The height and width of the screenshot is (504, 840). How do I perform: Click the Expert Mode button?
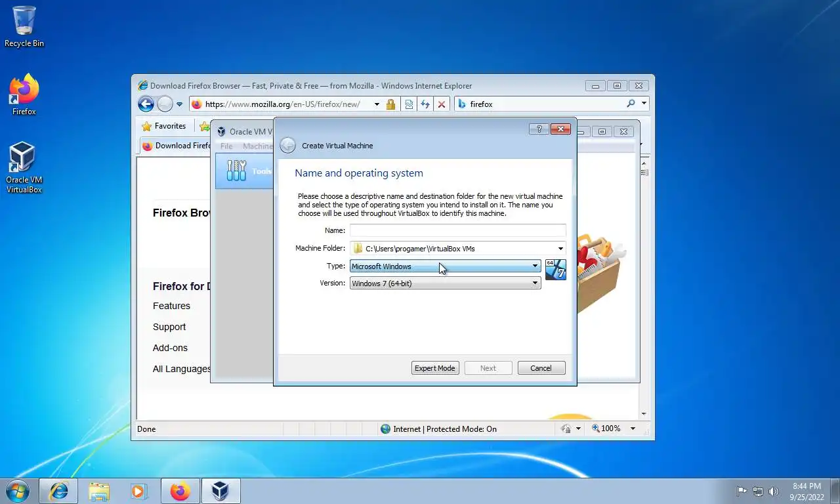(x=435, y=368)
